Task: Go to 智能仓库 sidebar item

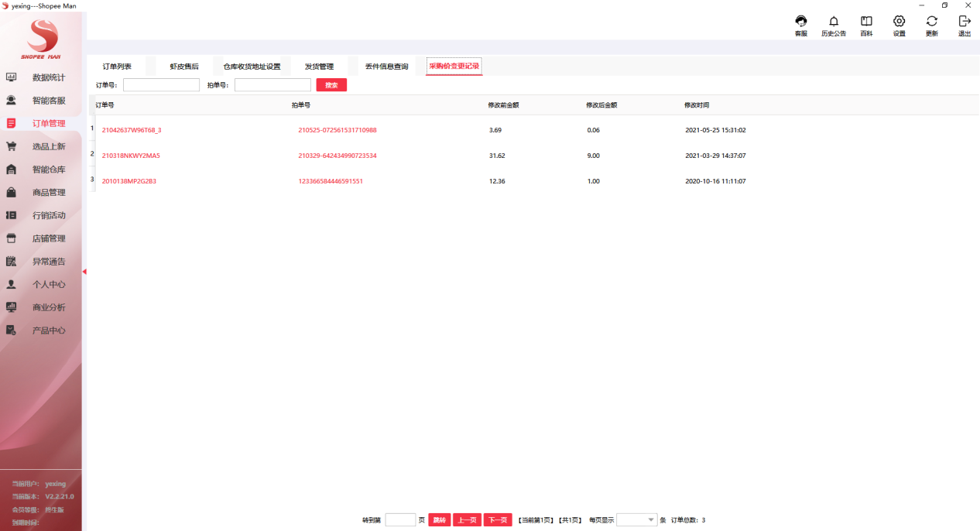Action: click(x=48, y=170)
